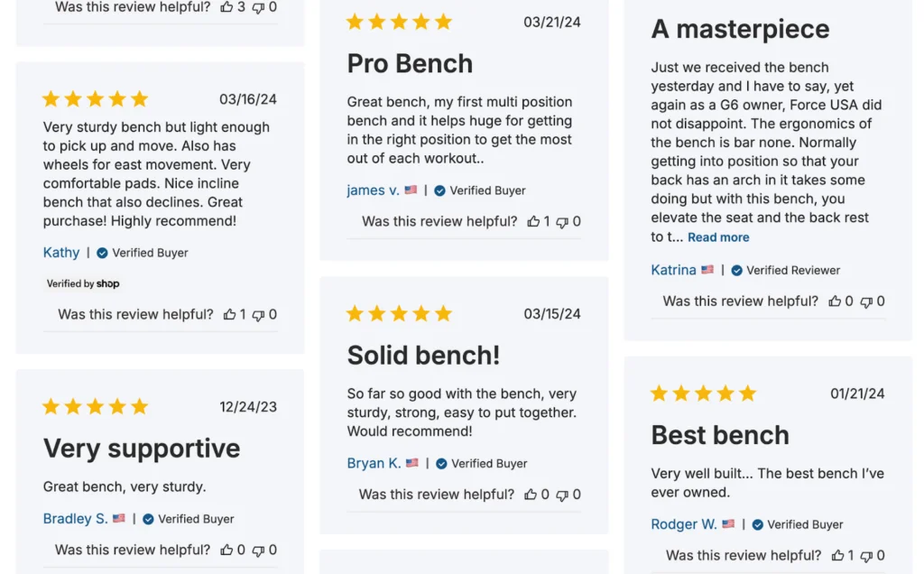Expand Katrina's review with Read more
This screenshot has height=574, width=924.
718,236
